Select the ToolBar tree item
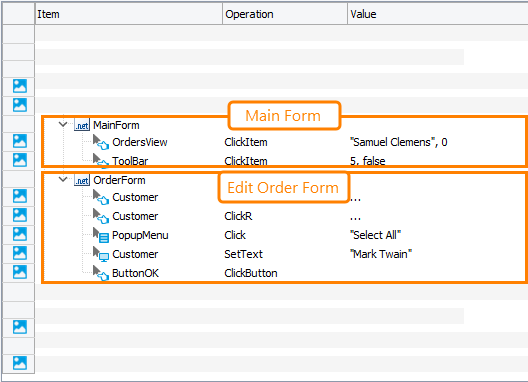The width and height of the screenshot is (528, 382). (x=130, y=161)
